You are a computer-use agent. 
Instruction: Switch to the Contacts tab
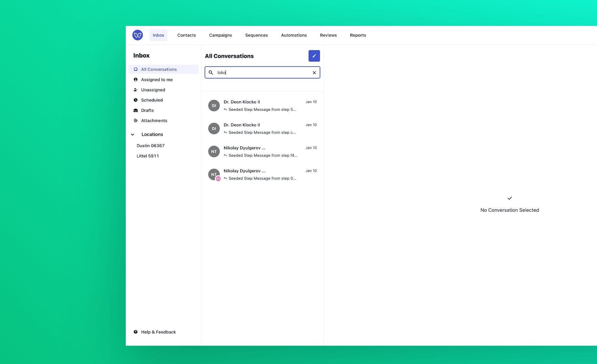(x=186, y=35)
